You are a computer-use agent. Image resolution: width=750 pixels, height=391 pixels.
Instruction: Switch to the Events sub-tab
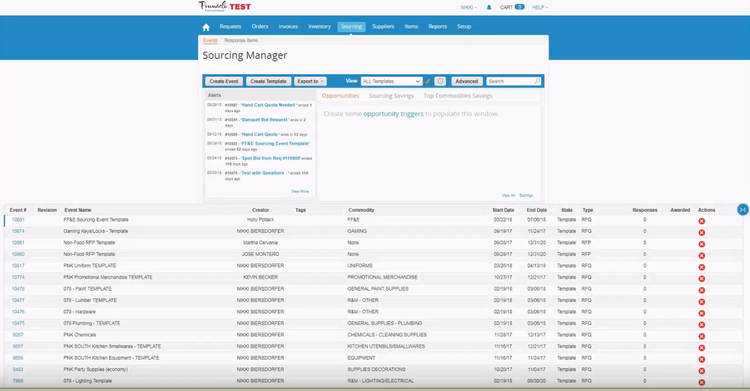[210, 41]
